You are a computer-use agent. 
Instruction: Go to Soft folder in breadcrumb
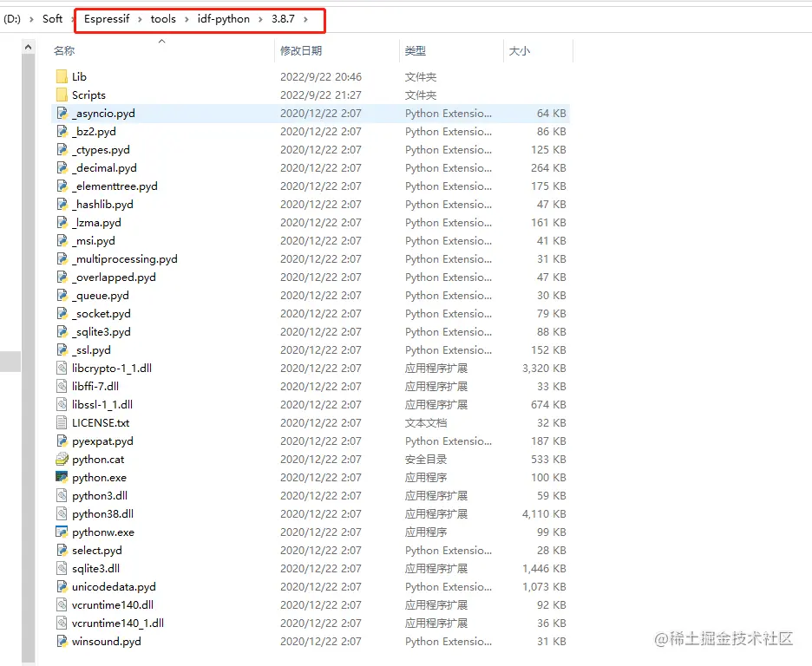pos(52,18)
